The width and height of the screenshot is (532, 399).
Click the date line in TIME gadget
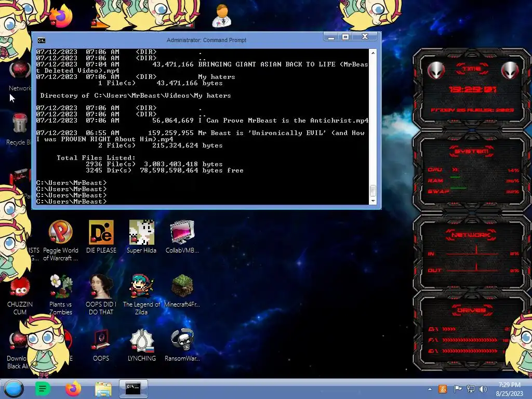[472, 110]
